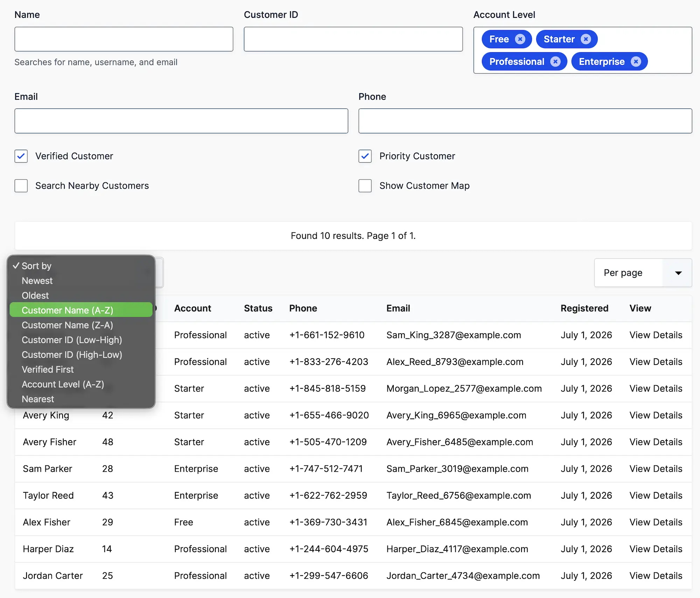Viewport: 700px width, 598px height.
Task: Remove the Professional account level tag
Action: [555, 62]
